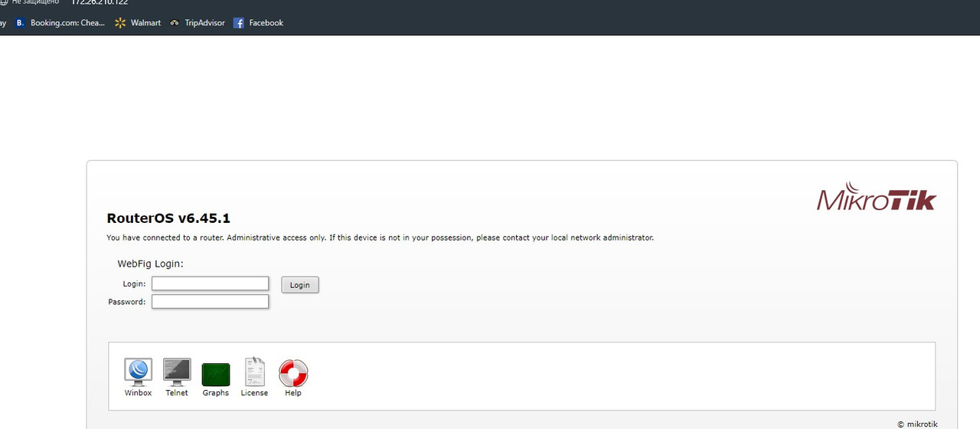Click the not-secure site indicator

[x=31, y=2]
